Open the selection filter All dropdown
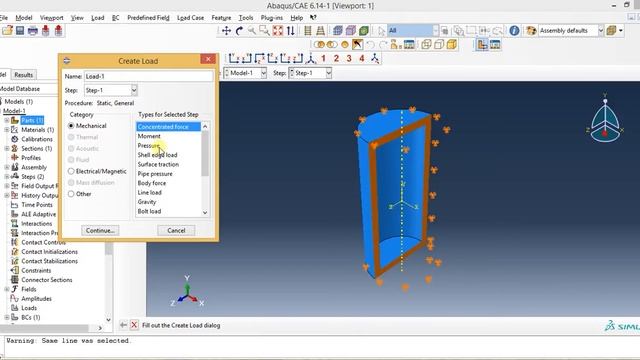640x360 pixels. tap(435, 31)
